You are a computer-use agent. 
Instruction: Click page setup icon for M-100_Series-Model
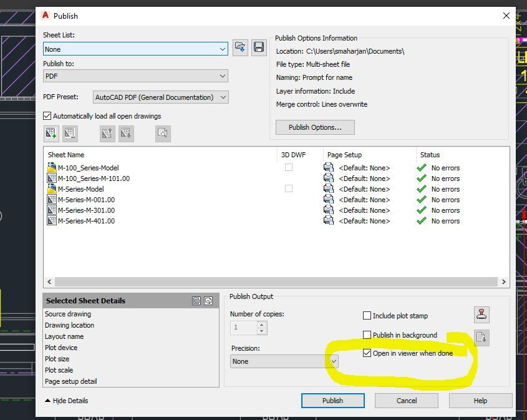329,167
